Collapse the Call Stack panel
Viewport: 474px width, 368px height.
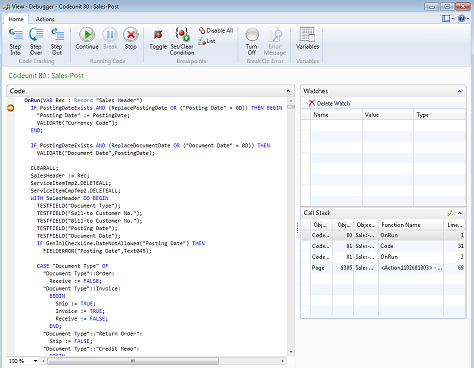(x=459, y=213)
